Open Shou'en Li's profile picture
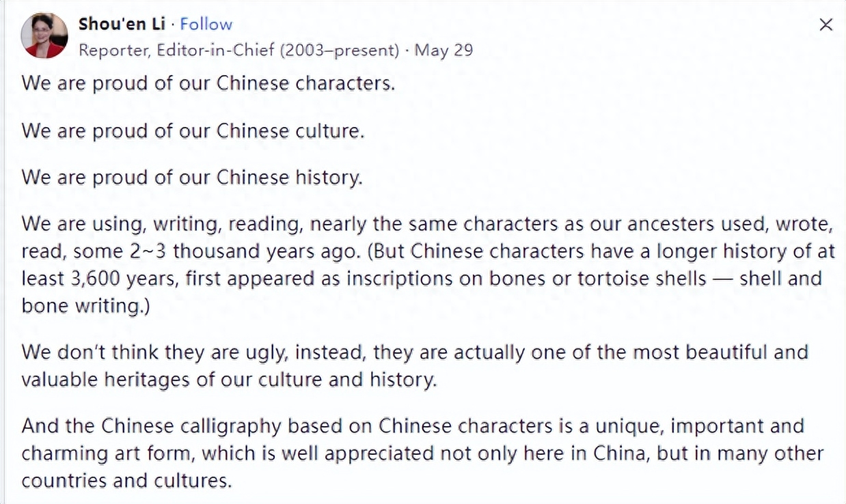Screen dimensions: 846x504 pos(44,36)
